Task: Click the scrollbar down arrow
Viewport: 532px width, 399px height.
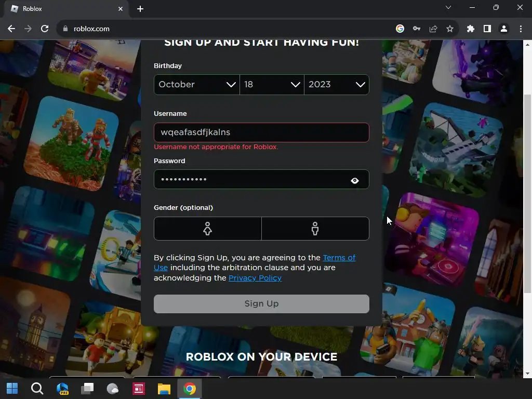Action: (x=528, y=374)
